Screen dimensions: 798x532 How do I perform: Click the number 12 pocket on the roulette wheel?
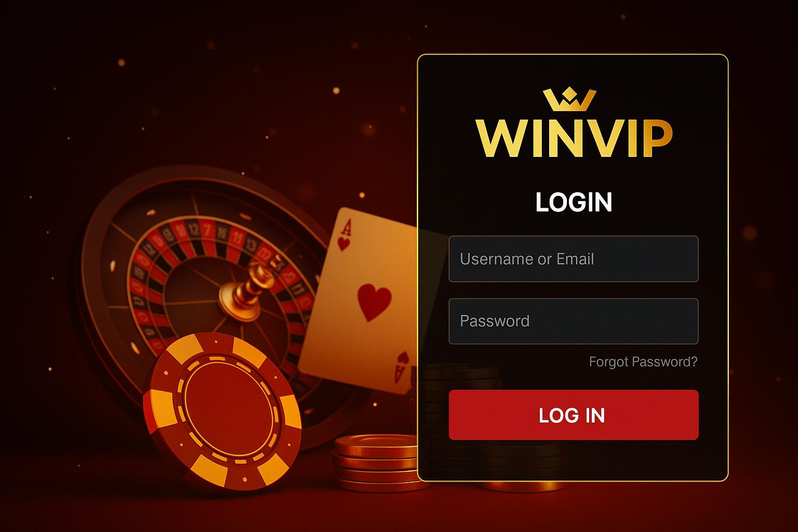[x=194, y=229]
